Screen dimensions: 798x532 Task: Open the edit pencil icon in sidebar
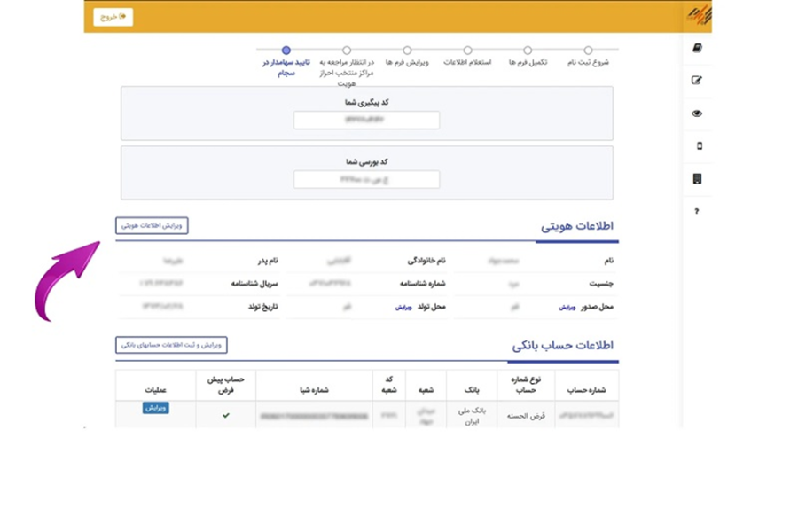[x=697, y=81]
